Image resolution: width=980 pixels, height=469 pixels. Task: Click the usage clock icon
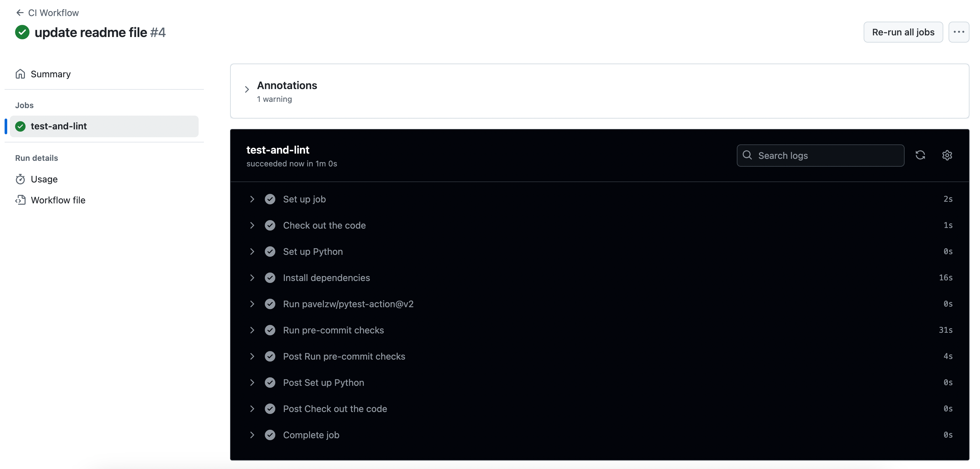[x=20, y=178]
